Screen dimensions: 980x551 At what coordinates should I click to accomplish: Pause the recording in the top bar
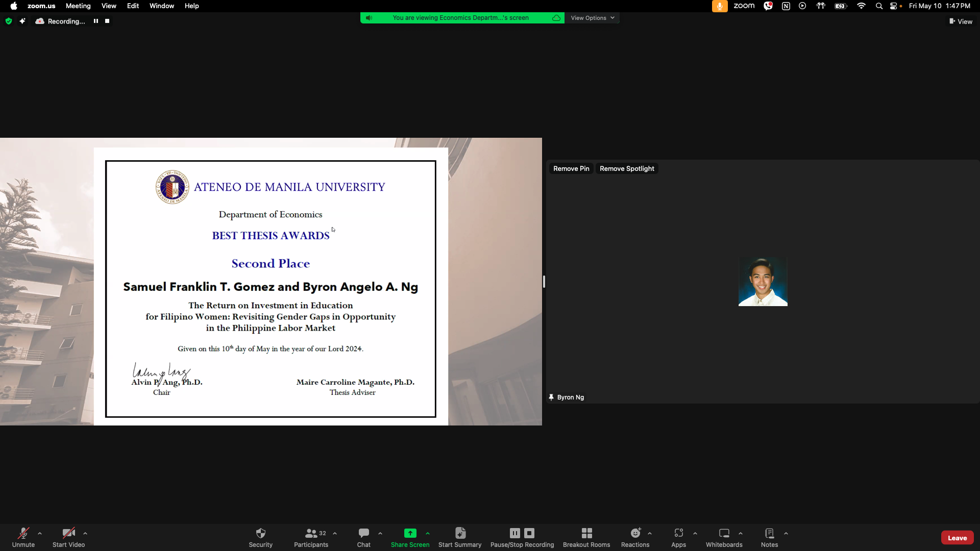point(95,21)
